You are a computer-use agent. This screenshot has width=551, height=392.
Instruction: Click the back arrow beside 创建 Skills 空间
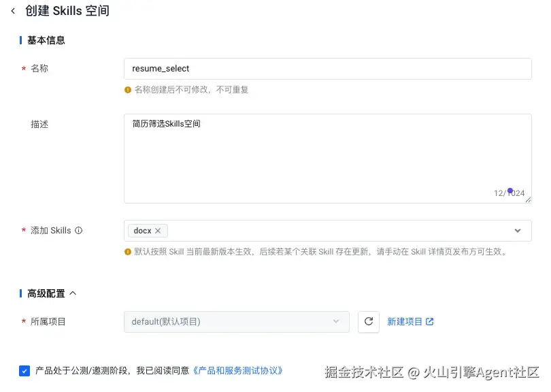(12, 11)
